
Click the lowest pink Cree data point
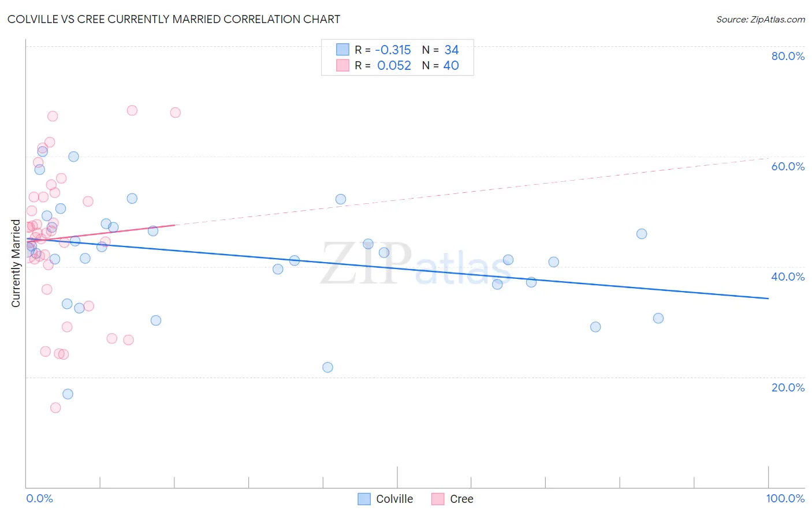[55, 408]
